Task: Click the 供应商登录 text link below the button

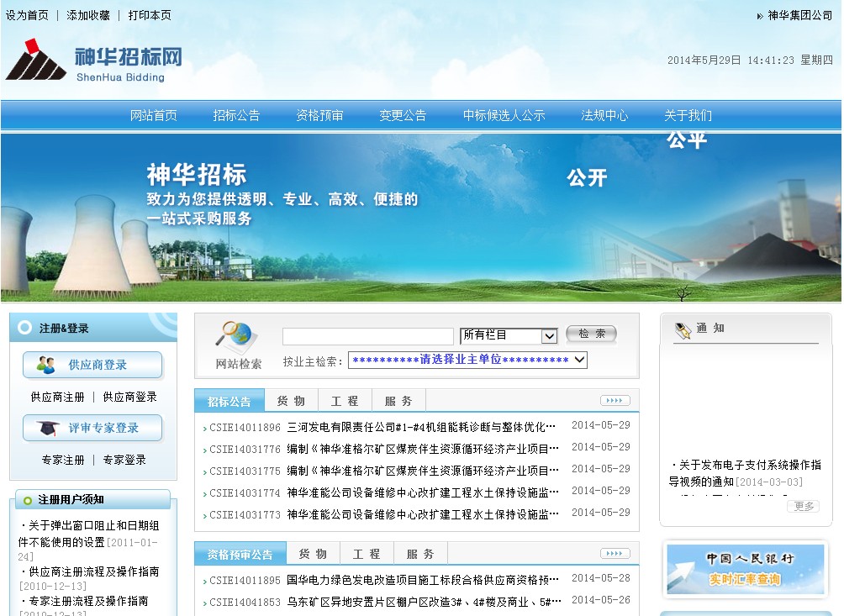Action: tap(129, 397)
